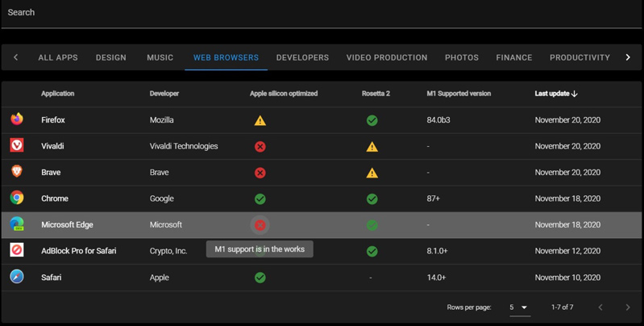Click the Brave lion icon
The image size is (644, 326).
tap(17, 171)
